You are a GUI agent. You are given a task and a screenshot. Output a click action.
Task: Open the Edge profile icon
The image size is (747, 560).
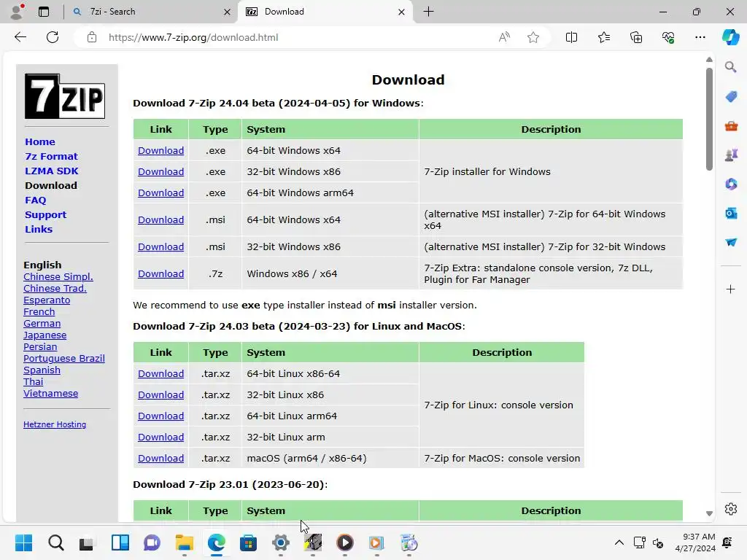(18, 12)
